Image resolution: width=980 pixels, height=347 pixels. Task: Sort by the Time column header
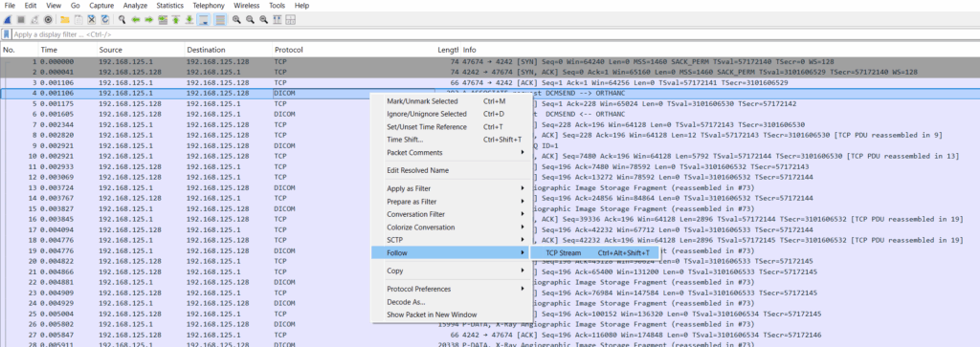click(67, 50)
